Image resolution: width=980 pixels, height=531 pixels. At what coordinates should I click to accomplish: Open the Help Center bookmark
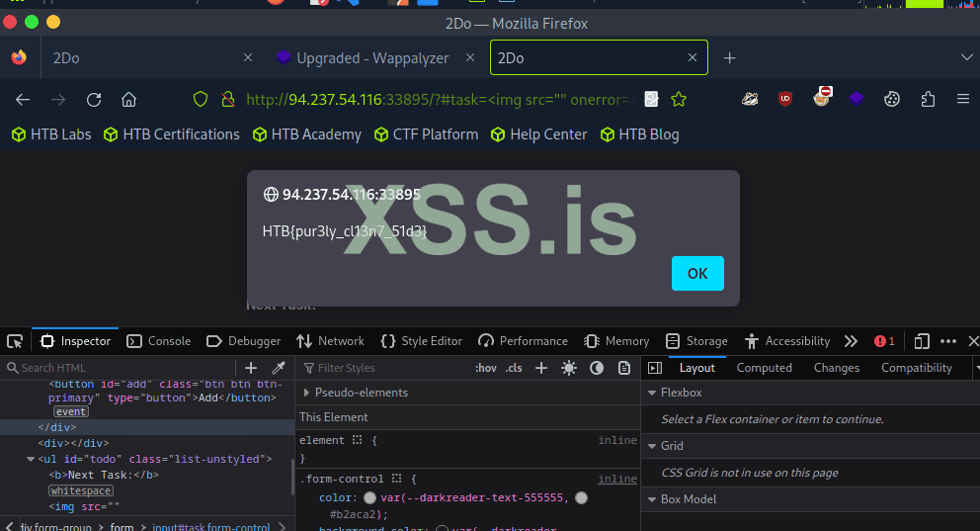click(539, 134)
